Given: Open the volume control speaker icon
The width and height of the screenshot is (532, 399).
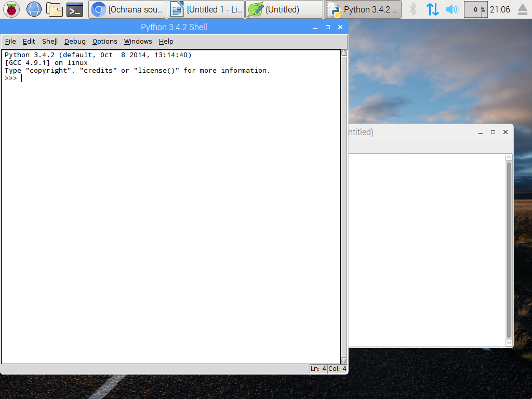Looking at the screenshot, I should click(x=451, y=9).
